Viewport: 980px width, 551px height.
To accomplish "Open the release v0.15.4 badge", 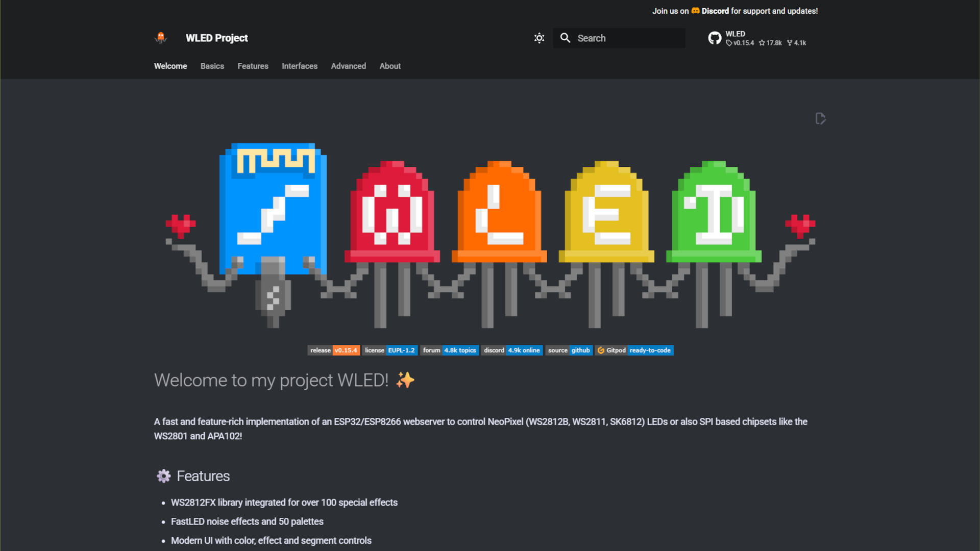I will coord(334,350).
